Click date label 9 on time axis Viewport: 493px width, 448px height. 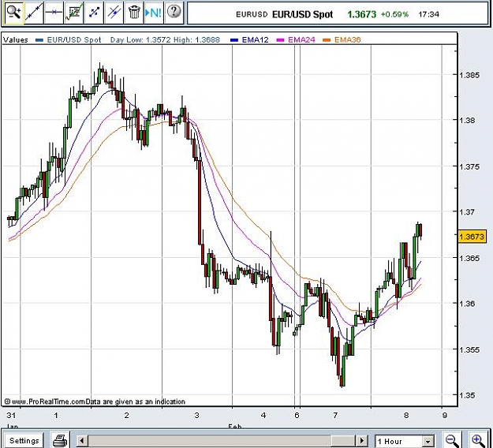[445, 416]
